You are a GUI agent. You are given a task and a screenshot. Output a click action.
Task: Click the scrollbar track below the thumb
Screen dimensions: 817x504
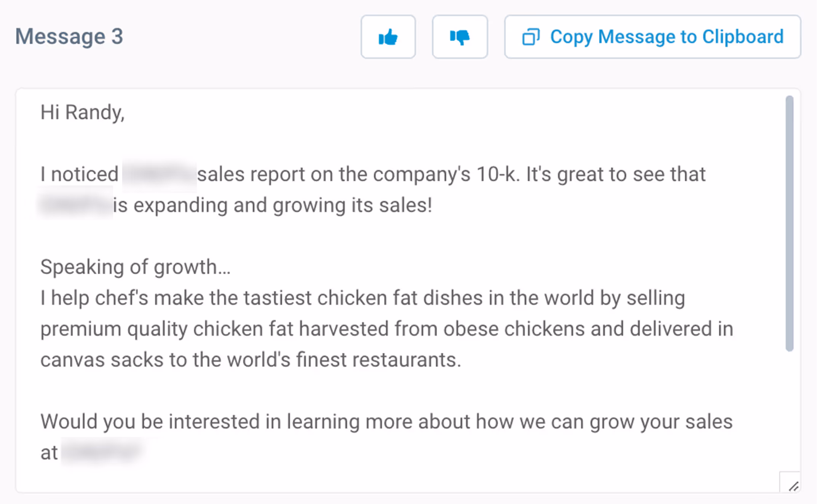[x=790, y=411]
